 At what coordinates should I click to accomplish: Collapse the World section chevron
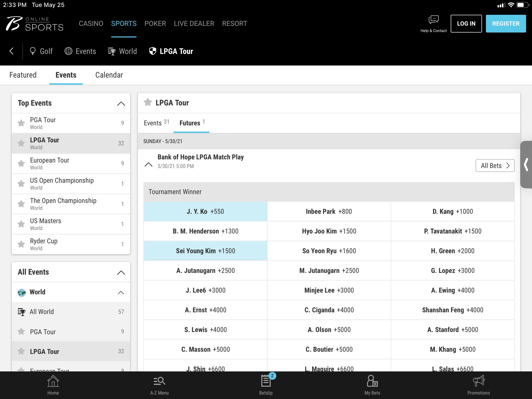tap(121, 293)
